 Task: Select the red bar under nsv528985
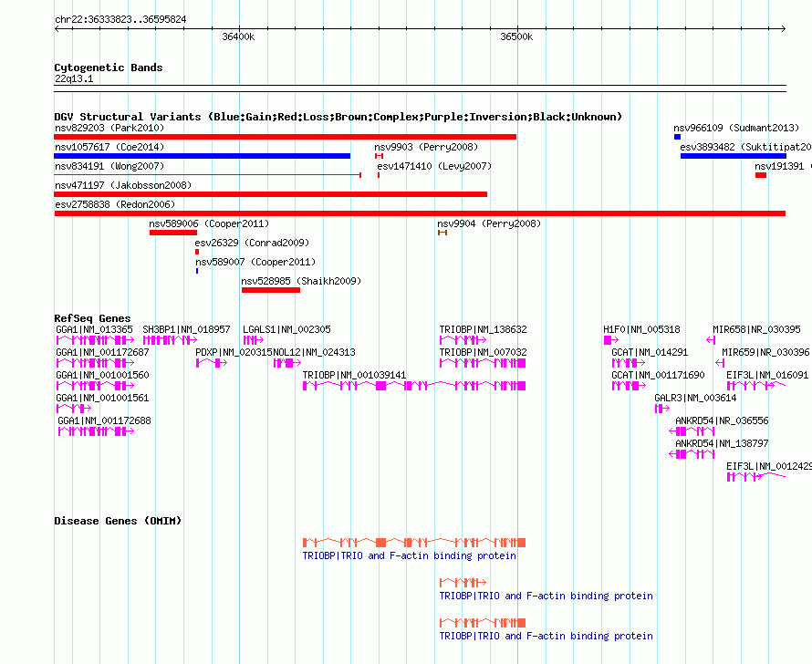(271, 290)
